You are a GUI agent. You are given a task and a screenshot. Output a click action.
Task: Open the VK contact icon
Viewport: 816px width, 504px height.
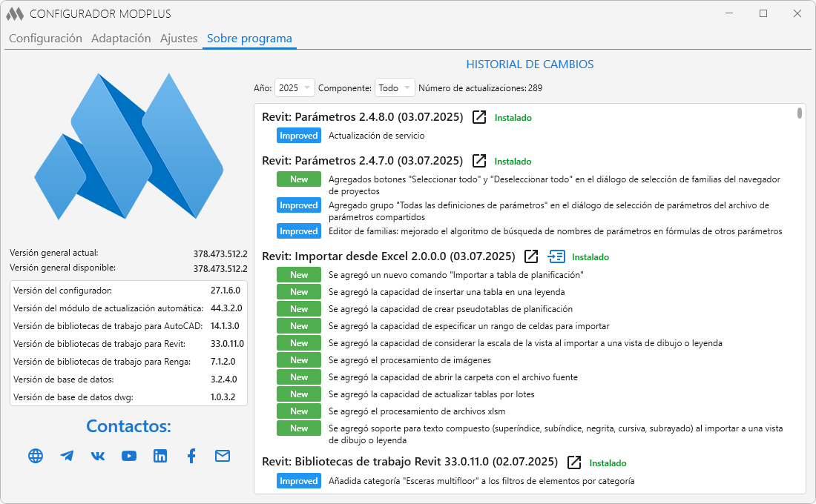tap(98, 456)
